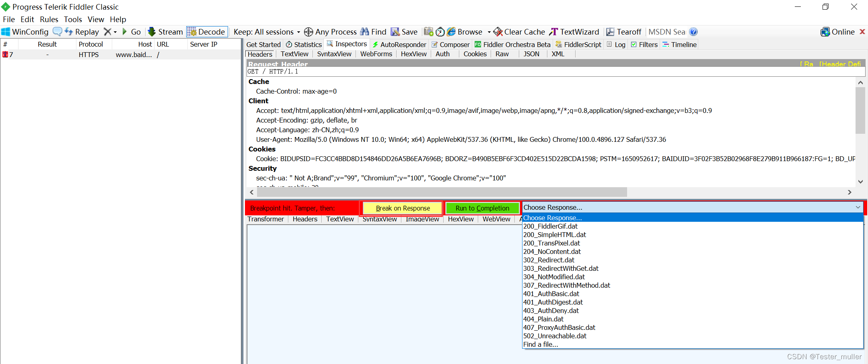Toggle the Decode option
The height and width of the screenshot is (364, 868).
pyautogui.click(x=207, y=32)
